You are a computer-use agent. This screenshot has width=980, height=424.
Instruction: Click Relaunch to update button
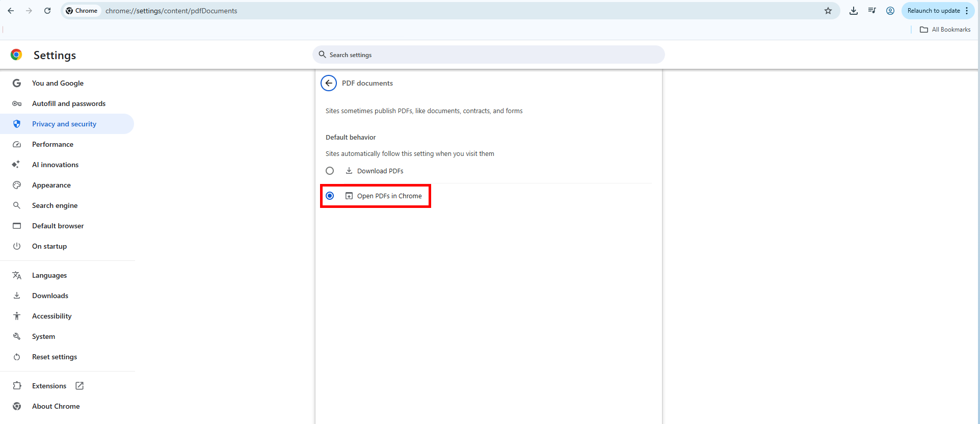[934, 11]
